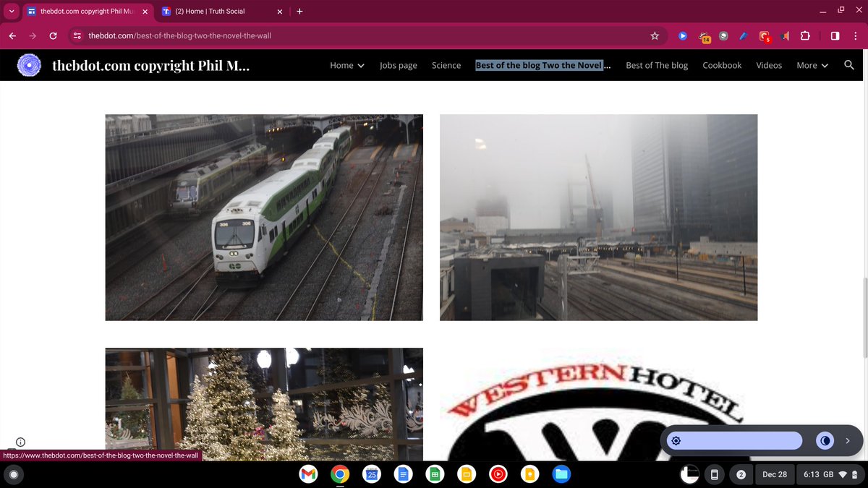Open the tab search chevron in tab strip
868x488 pixels.
tap(11, 11)
